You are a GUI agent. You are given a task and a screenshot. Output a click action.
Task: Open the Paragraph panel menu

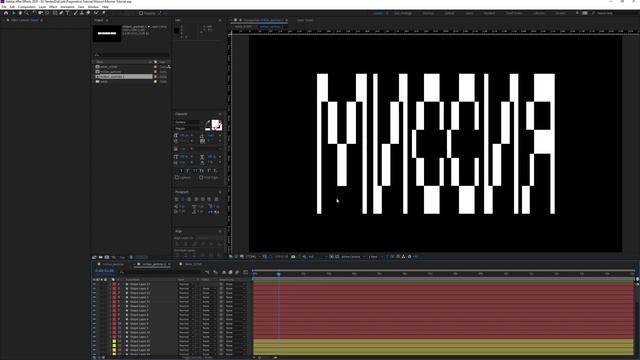pyautogui.click(x=220, y=192)
